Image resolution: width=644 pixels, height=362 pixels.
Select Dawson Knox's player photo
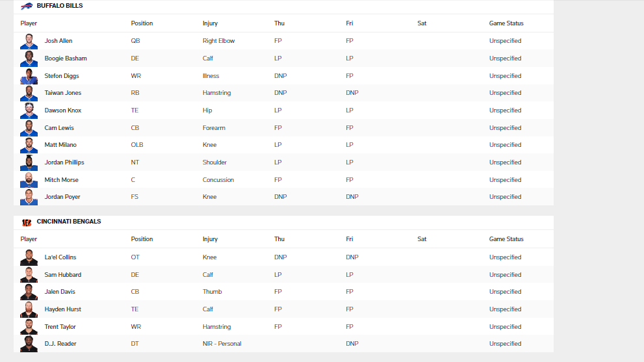[29, 110]
